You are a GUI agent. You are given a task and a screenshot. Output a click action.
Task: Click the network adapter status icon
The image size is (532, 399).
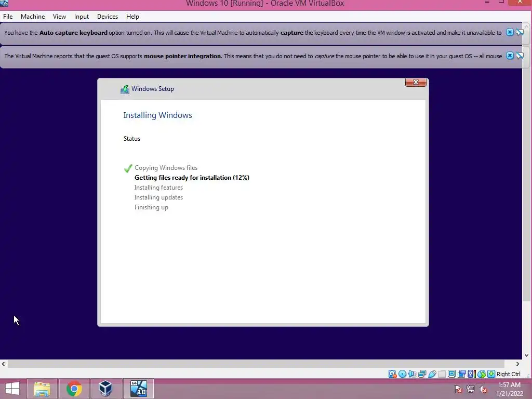pyautogui.click(x=422, y=374)
